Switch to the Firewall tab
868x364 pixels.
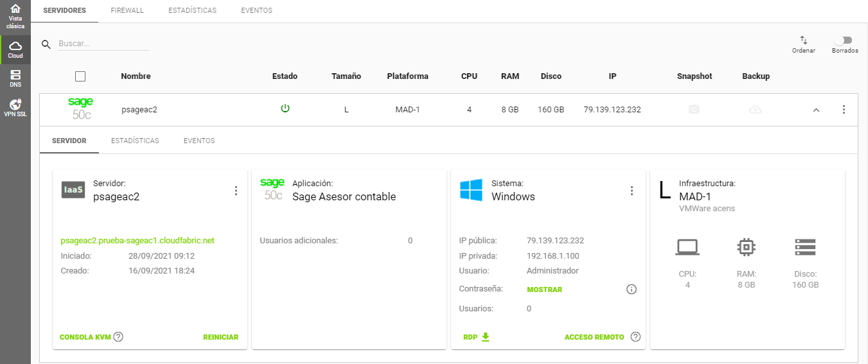coord(127,11)
